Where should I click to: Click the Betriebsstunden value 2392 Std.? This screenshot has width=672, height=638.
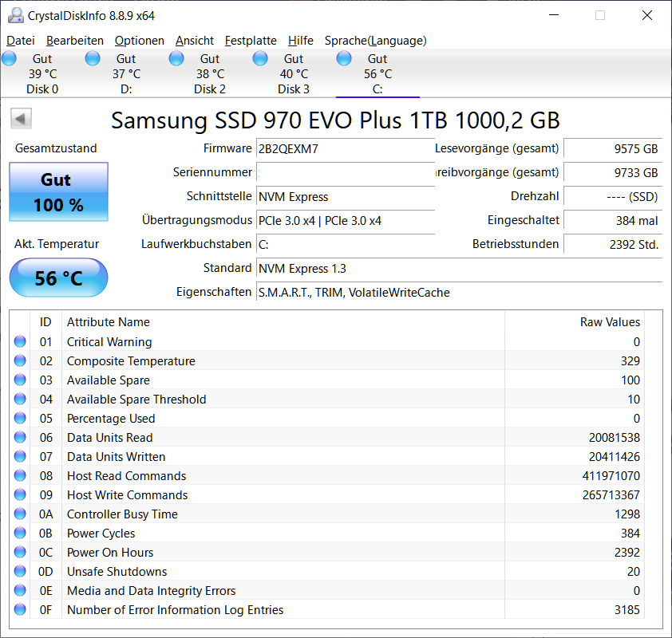coord(613,245)
